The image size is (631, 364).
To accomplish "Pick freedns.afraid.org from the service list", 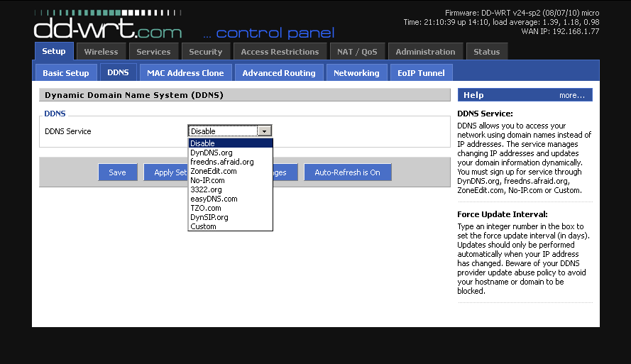I will click(x=230, y=162).
